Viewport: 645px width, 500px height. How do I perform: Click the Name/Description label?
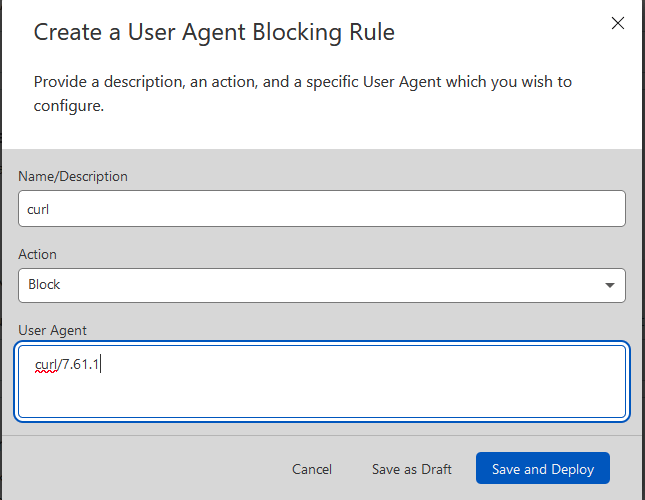[x=73, y=176]
